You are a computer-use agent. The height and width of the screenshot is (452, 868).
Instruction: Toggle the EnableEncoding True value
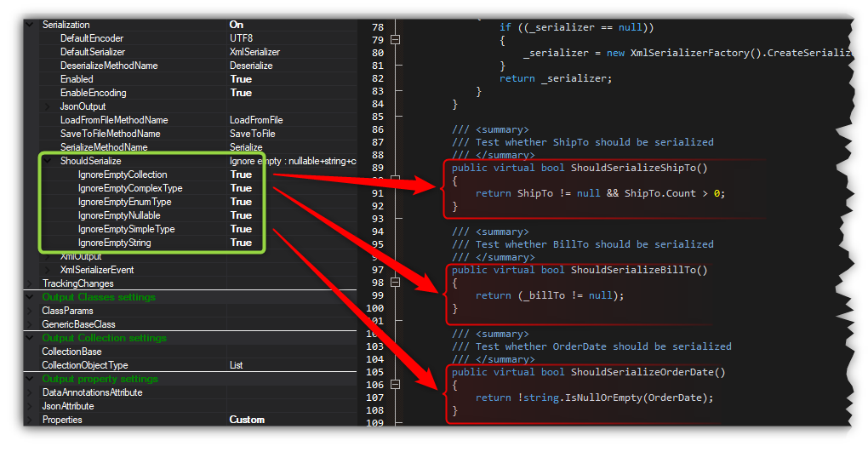(241, 93)
